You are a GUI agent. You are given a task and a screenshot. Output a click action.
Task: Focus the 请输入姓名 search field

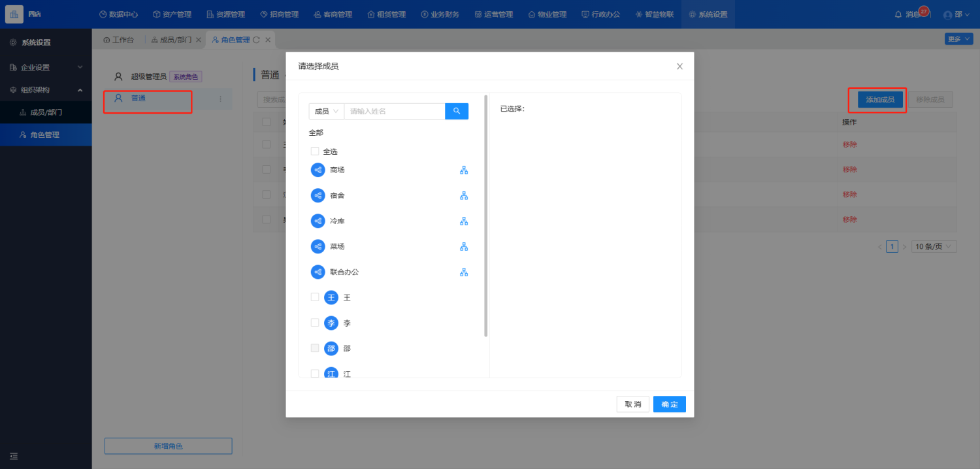[x=395, y=111]
